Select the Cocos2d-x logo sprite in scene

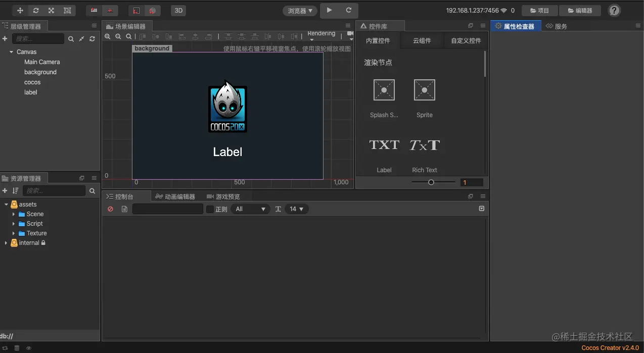coord(227,107)
